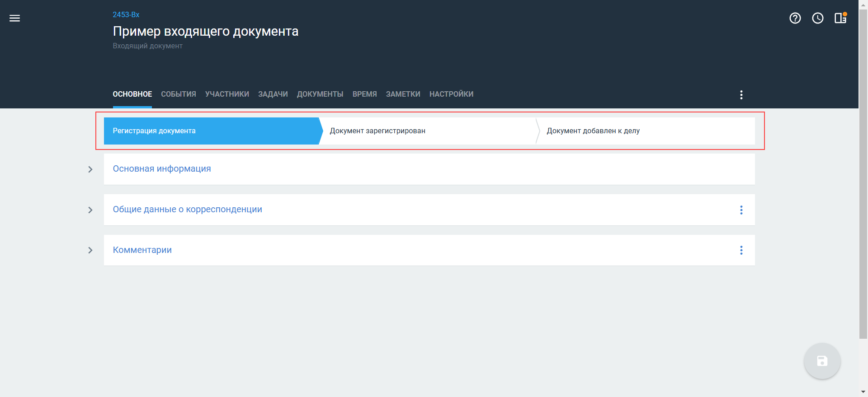Viewport: 868px width, 397px height.
Task: Open options menu for Общие данные о корреспонденции
Action: click(x=741, y=210)
